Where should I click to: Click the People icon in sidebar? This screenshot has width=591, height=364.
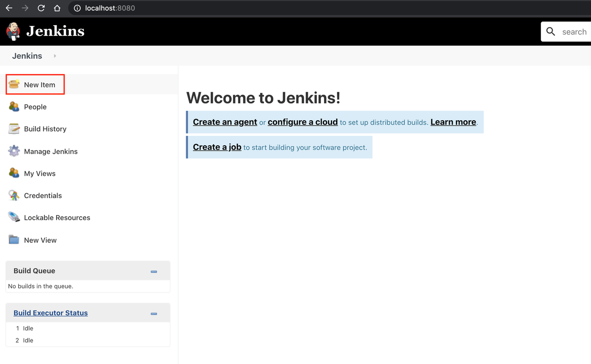pos(14,106)
